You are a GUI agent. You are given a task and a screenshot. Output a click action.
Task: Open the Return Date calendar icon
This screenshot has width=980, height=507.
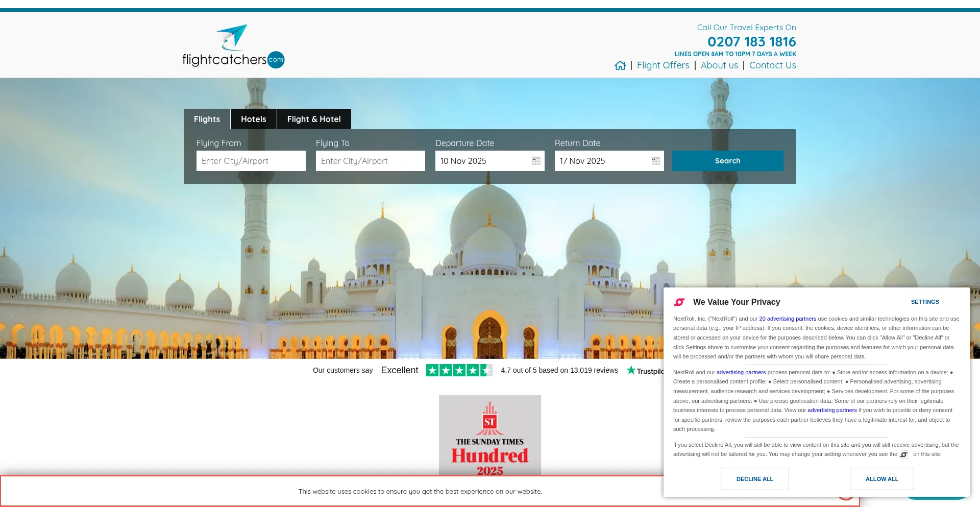pyautogui.click(x=655, y=161)
